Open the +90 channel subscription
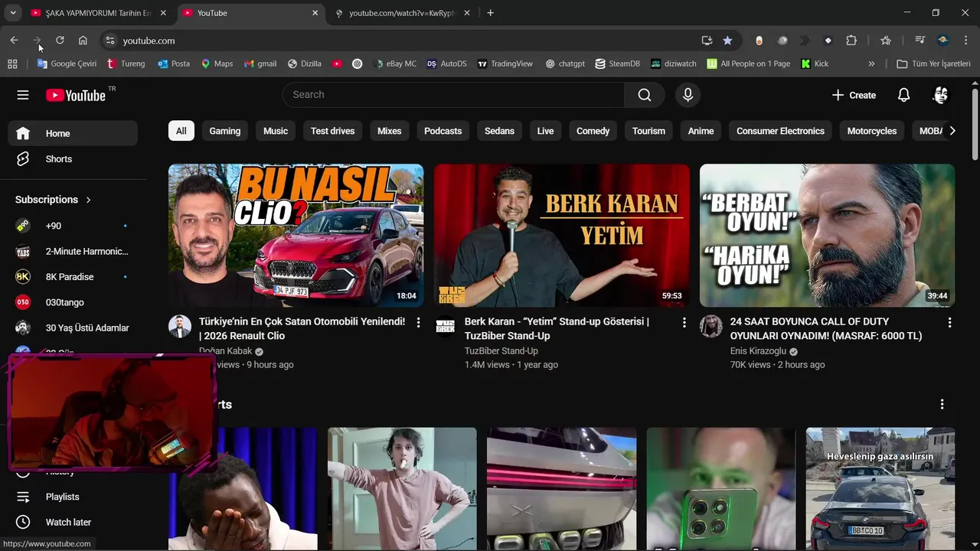Screen dimensions: 980x551 [x=73, y=226]
